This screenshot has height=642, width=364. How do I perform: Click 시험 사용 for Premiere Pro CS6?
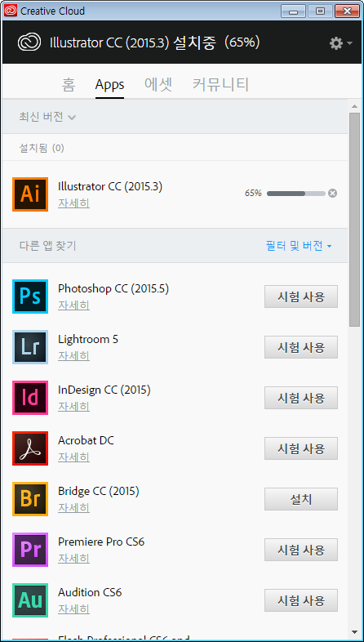(301, 550)
